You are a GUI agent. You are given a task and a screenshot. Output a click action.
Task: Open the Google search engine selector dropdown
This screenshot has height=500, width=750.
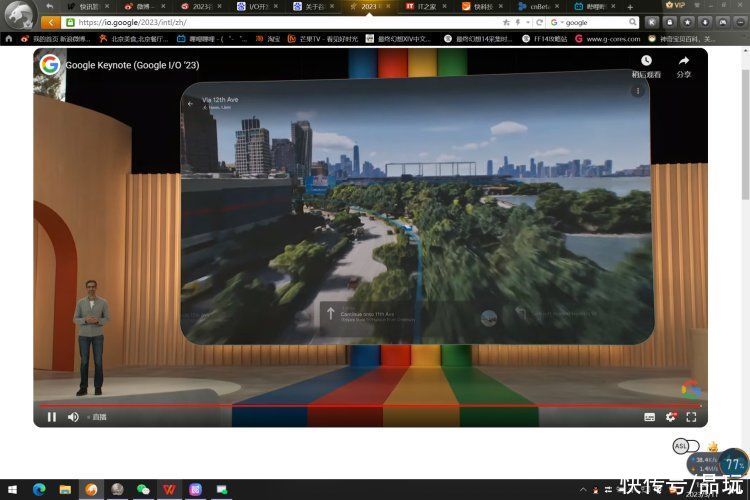pos(557,22)
